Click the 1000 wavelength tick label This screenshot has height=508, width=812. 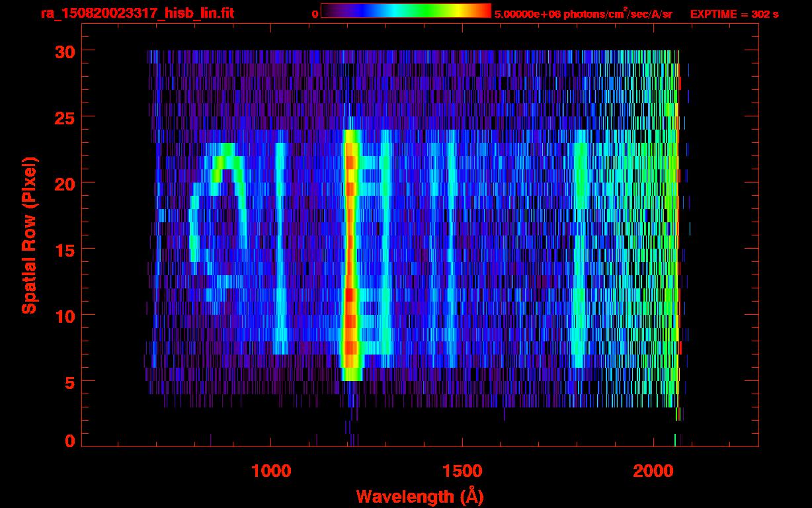[x=271, y=471]
